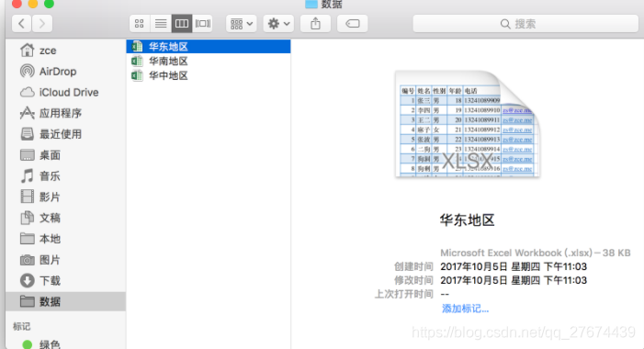The image size is (644, 349).
Task: Open AirDrop in sidebar
Action: click(66, 72)
